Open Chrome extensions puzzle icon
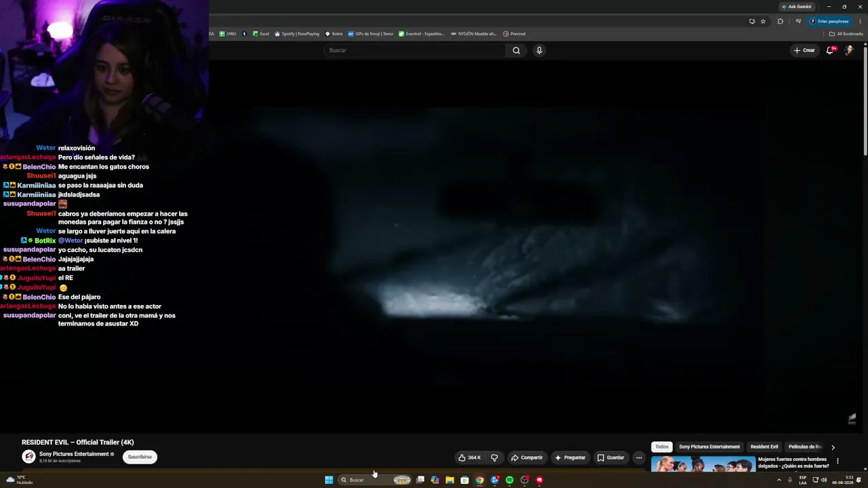This screenshot has width=868, height=488. (780, 21)
